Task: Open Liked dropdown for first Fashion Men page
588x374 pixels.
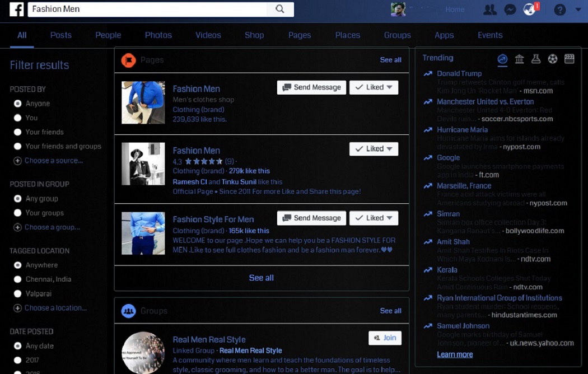Action: 374,87
